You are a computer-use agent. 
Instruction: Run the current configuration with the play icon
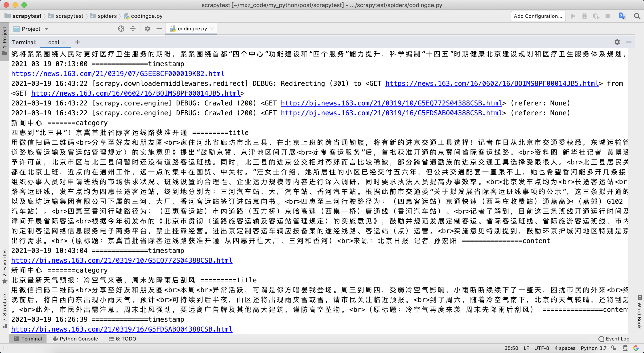(573, 16)
